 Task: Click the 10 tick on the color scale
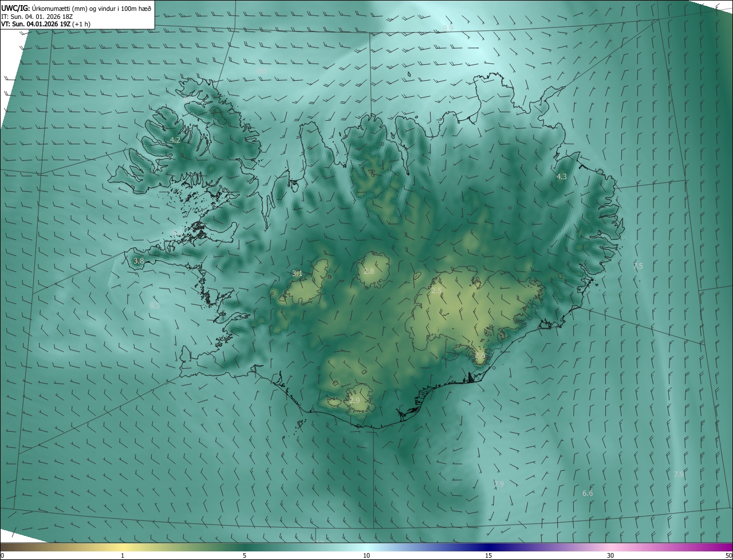click(366, 555)
